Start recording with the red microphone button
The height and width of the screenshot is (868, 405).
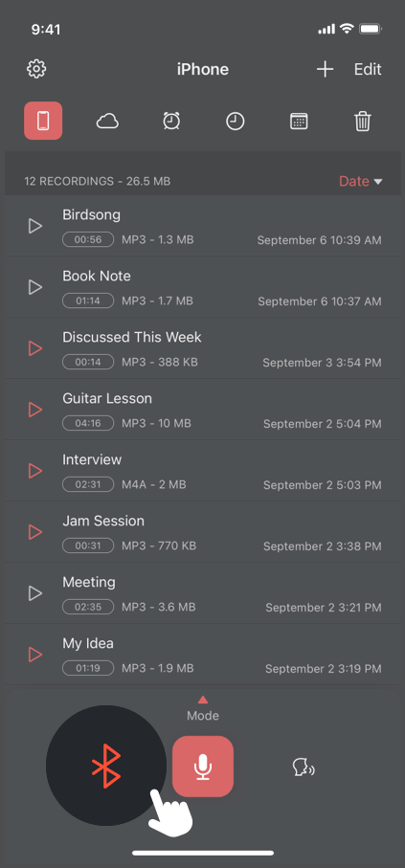[x=203, y=767]
